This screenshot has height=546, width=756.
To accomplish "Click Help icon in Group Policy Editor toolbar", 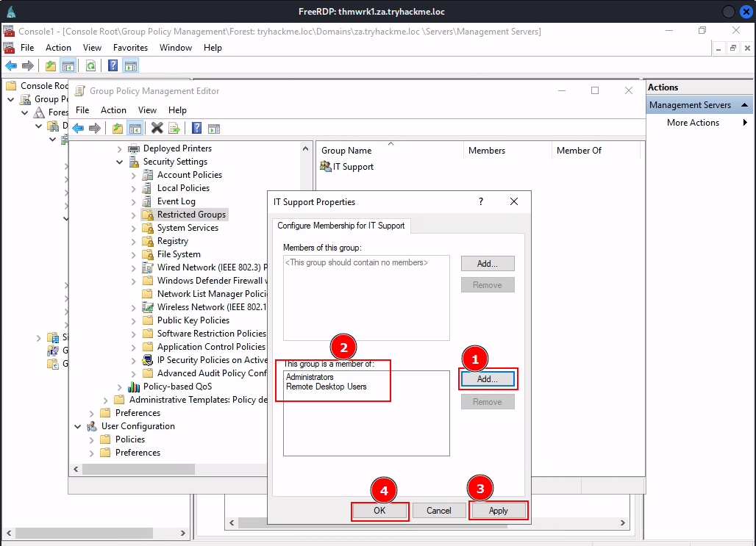I will click(x=196, y=128).
